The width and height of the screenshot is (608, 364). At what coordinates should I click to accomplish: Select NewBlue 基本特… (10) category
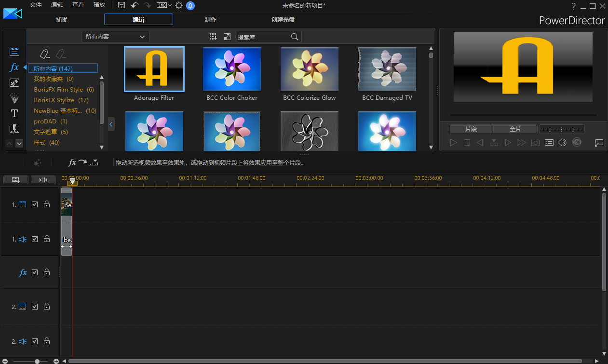65,111
